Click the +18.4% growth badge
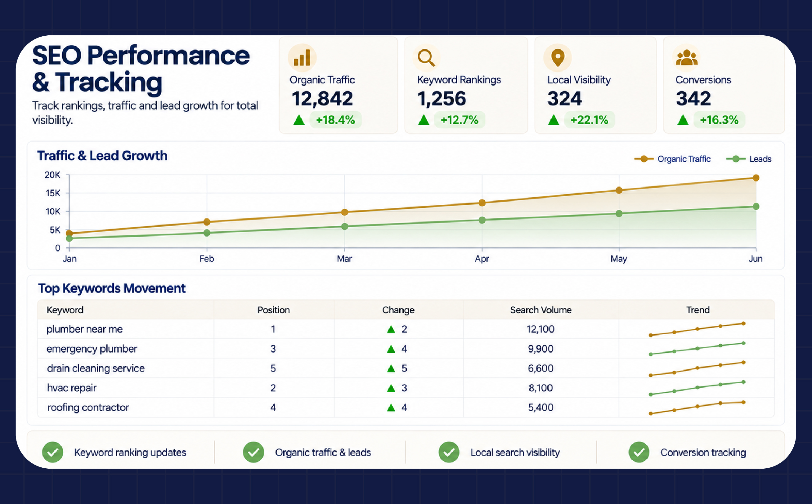Viewport: 812px width, 504px height. 335,120
